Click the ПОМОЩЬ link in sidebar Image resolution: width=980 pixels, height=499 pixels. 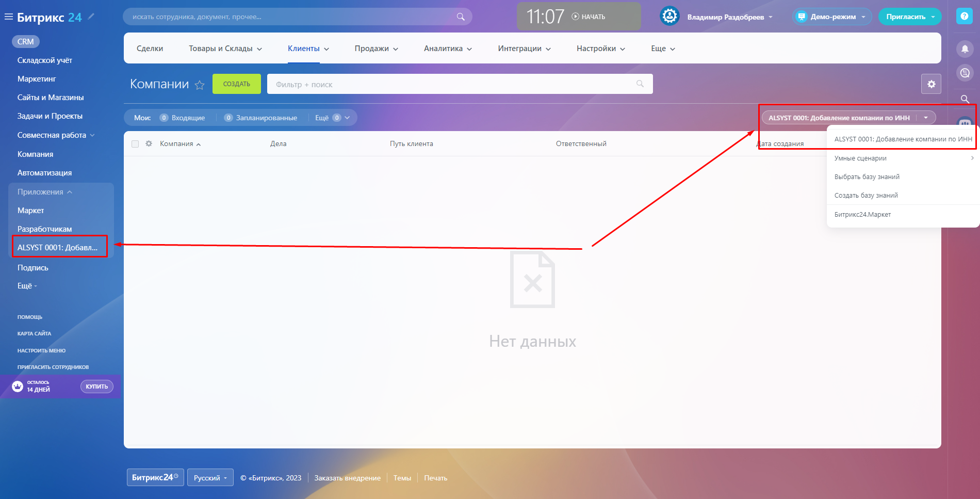pos(30,317)
